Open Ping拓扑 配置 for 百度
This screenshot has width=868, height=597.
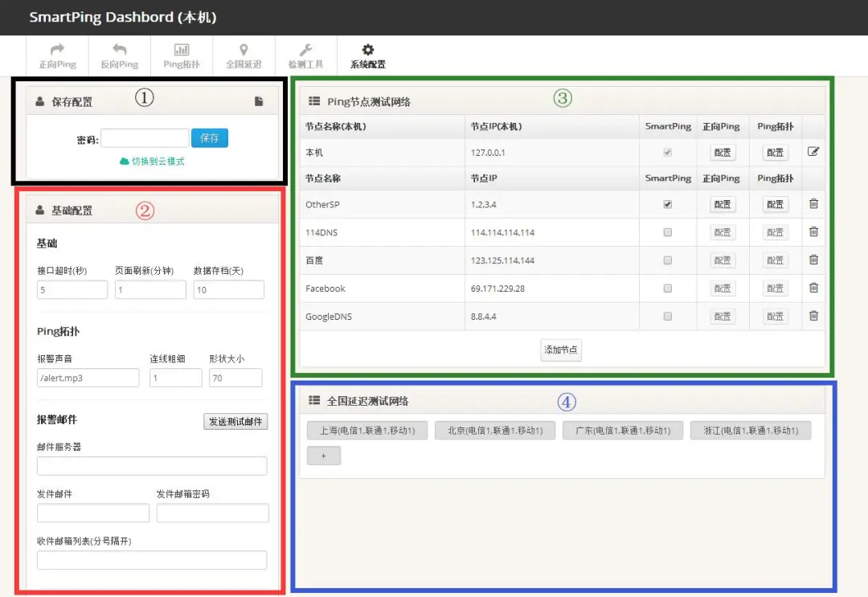coord(775,260)
